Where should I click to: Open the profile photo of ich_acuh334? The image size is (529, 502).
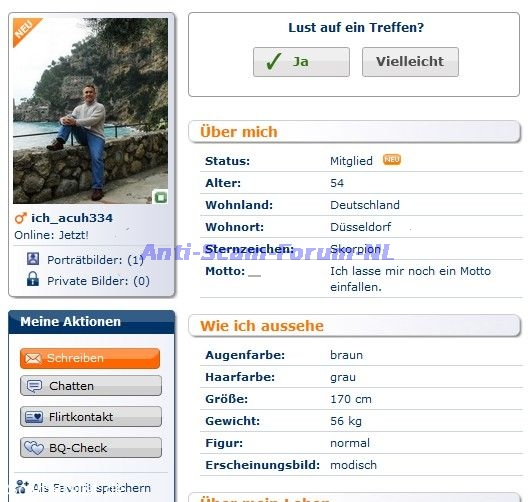pos(90,111)
